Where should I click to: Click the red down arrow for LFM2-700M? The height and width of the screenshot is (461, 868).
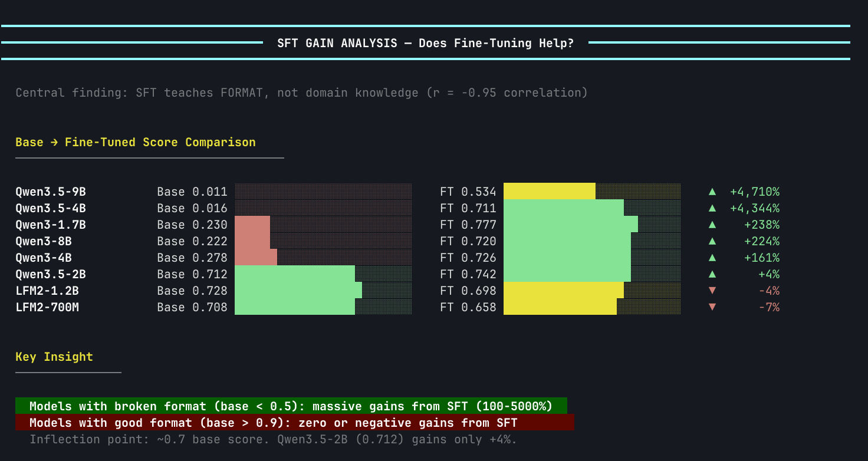[x=712, y=307]
